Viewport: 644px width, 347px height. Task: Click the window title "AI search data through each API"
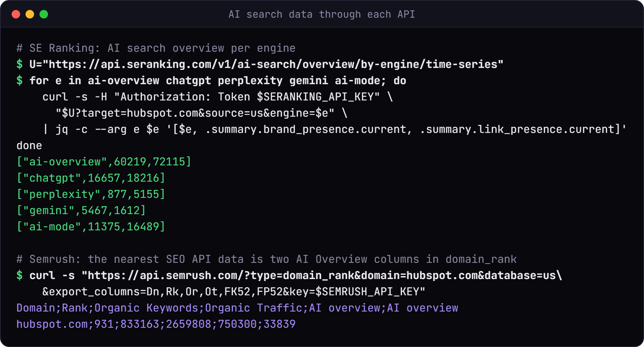coord(322,14)
